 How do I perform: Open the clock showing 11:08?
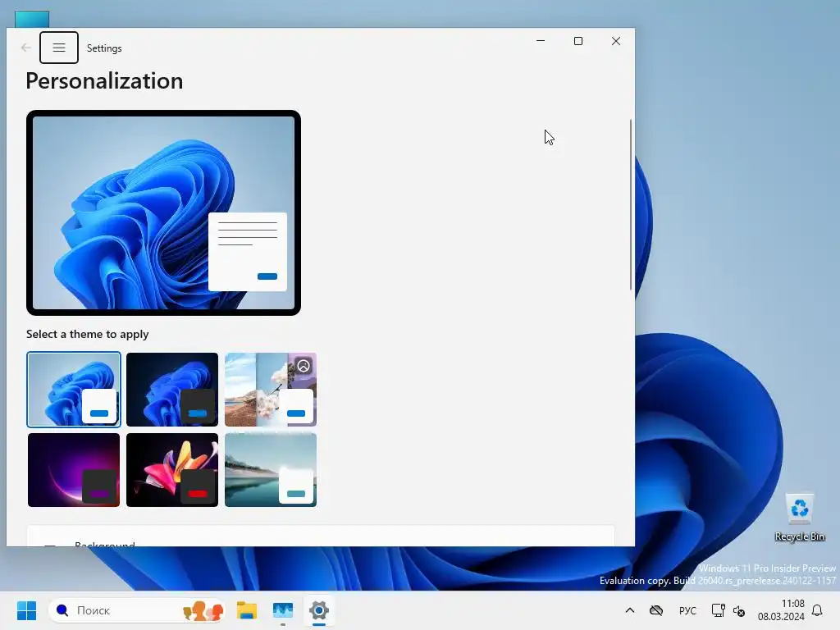click(x=781, y=610)
